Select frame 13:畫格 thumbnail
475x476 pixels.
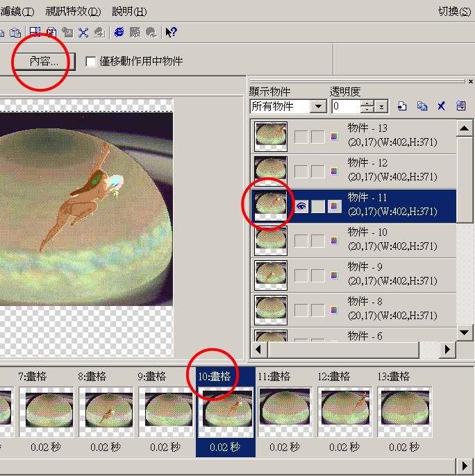pyautogui.click(x=404, y=411)
